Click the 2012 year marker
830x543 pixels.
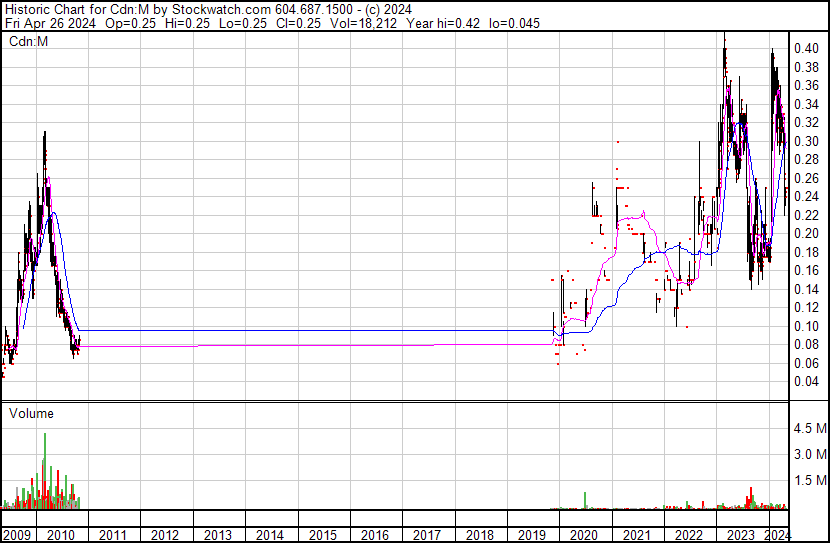click(165, 535)
